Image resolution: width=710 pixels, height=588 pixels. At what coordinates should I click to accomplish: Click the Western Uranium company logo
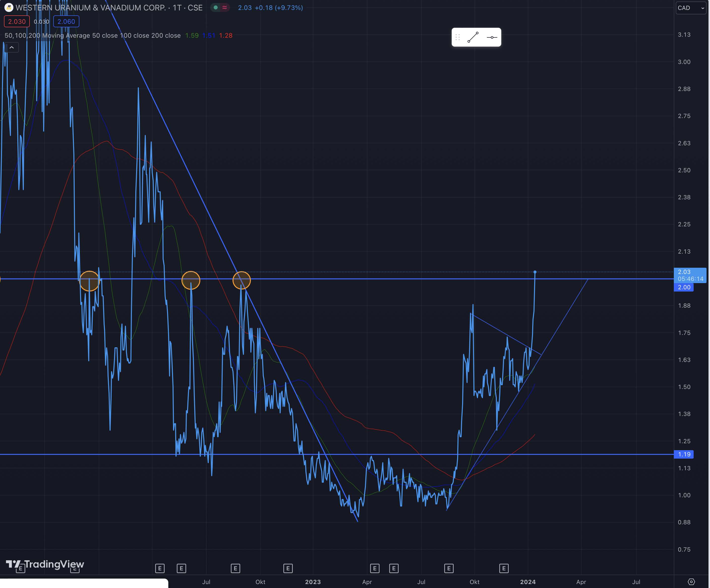click(9, 7)
